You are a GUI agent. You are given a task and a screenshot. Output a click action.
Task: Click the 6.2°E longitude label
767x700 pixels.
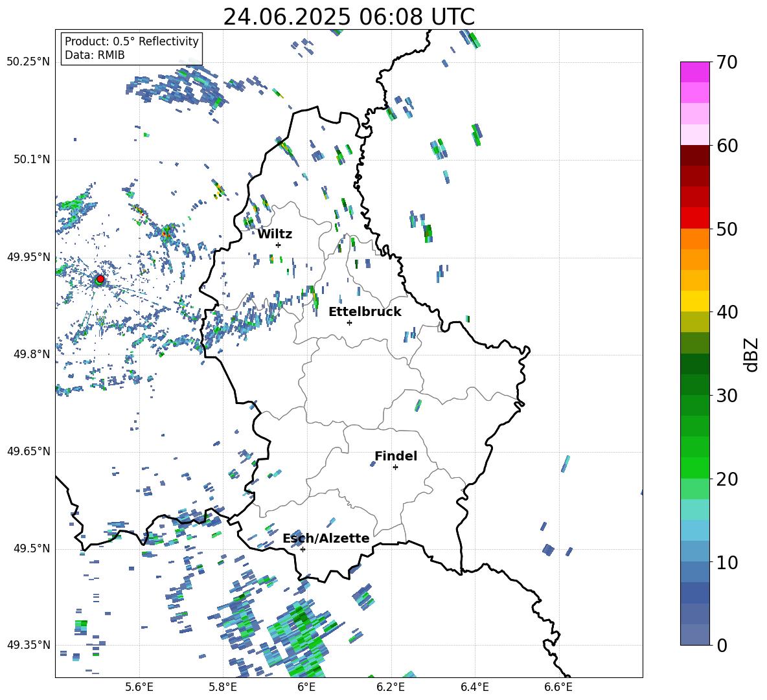click(391, 687)
